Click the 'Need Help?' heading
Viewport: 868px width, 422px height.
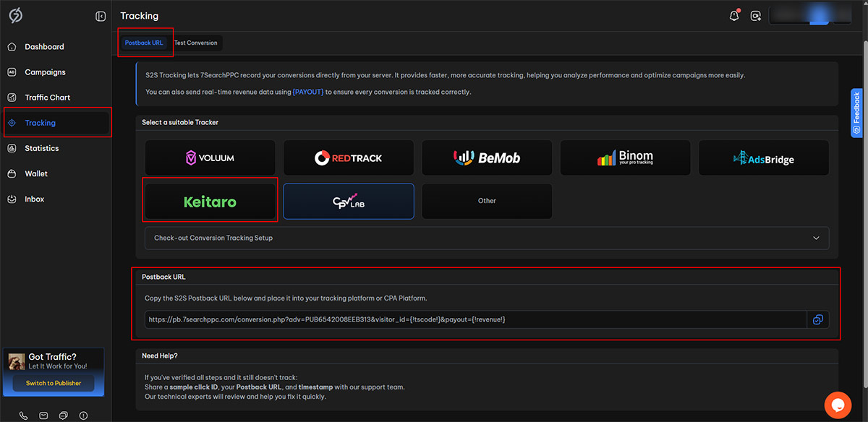[x=160, y=356]
